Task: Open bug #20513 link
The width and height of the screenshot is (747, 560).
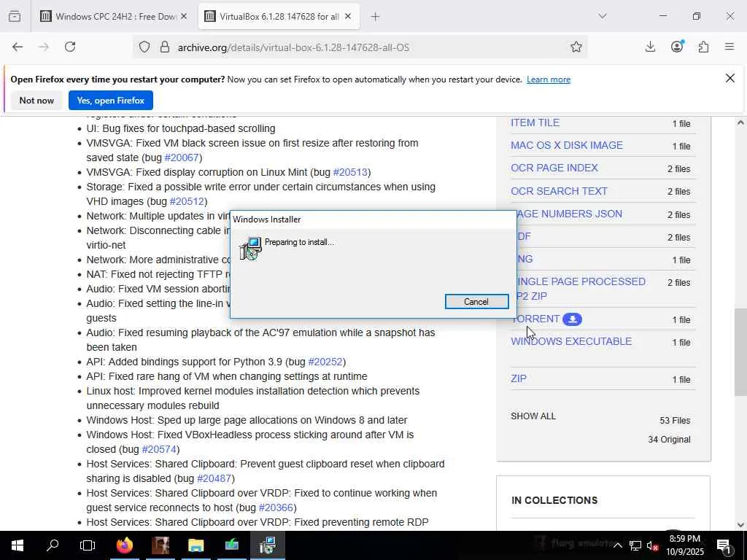Action: pos(350,172)
